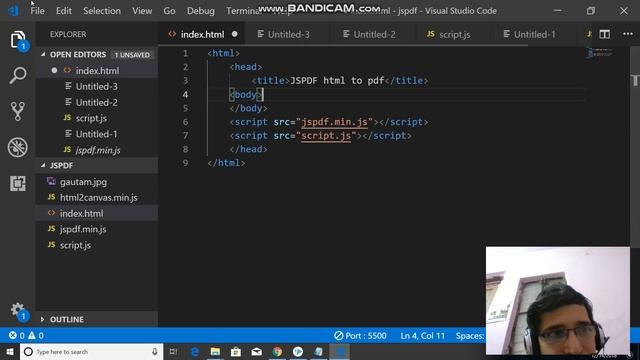Click the jspdf.min.js link in code
Screen dimensions: 640x360
pyautogui.click(x=334, y=122)
